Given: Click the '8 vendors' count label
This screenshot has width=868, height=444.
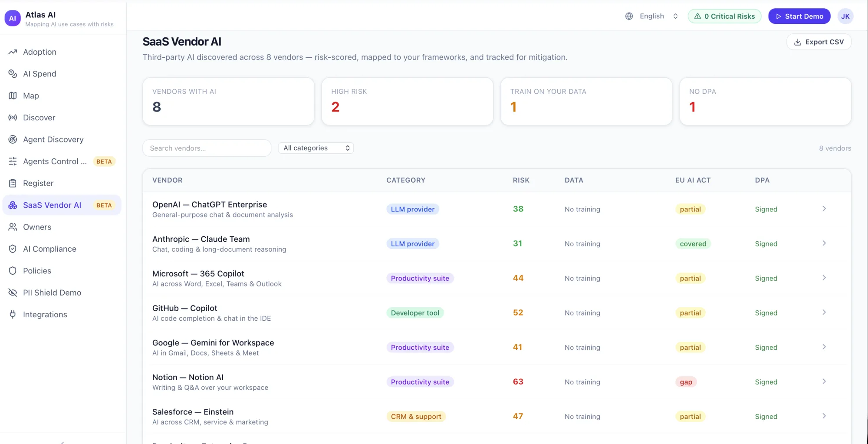Looking at the screenshot, I should (835, 148).
